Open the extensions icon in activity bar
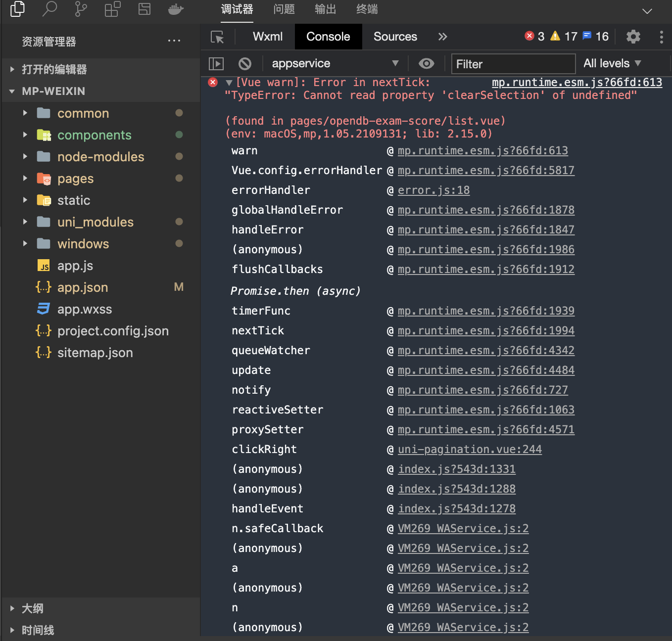Screen dimensions: 672x641 (112, 9)
